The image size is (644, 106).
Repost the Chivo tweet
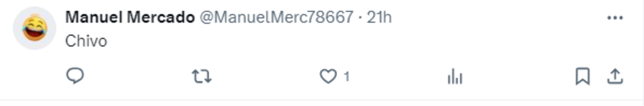click(202, 76)
